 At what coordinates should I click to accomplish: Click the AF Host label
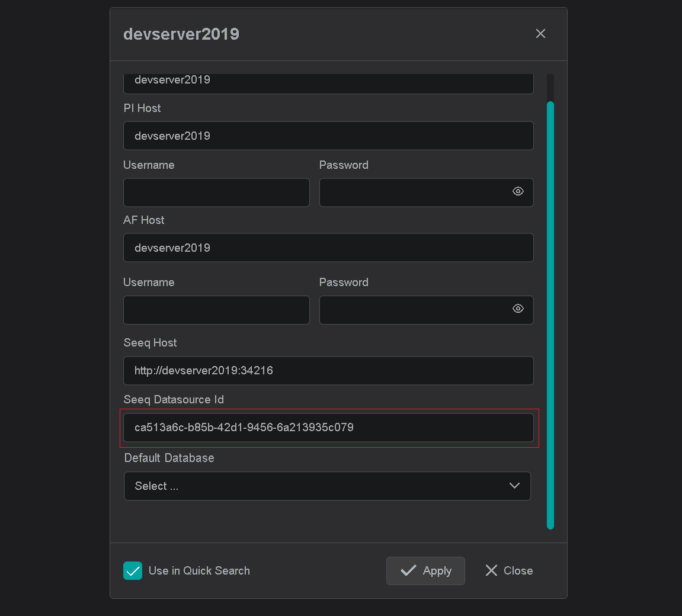point(143,220)
